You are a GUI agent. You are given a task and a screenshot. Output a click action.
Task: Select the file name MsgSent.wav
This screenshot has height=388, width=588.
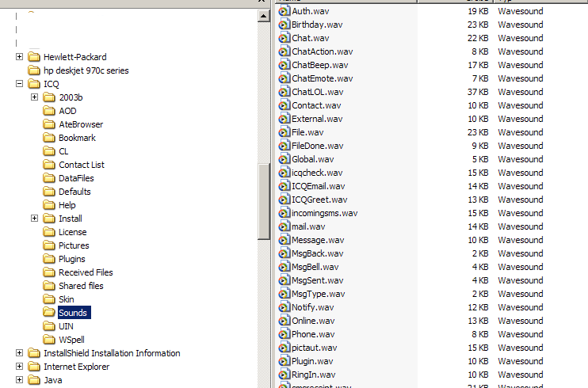[318, 281]
